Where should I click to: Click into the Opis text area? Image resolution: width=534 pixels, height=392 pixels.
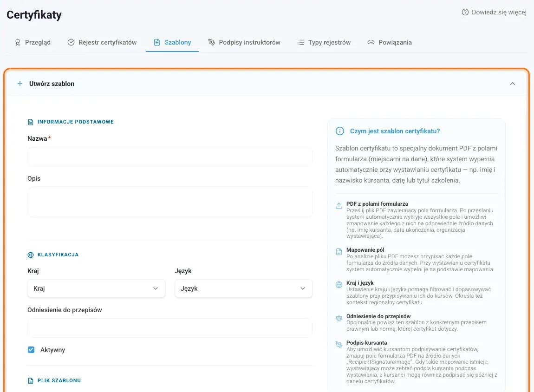[x=170, y=202]
